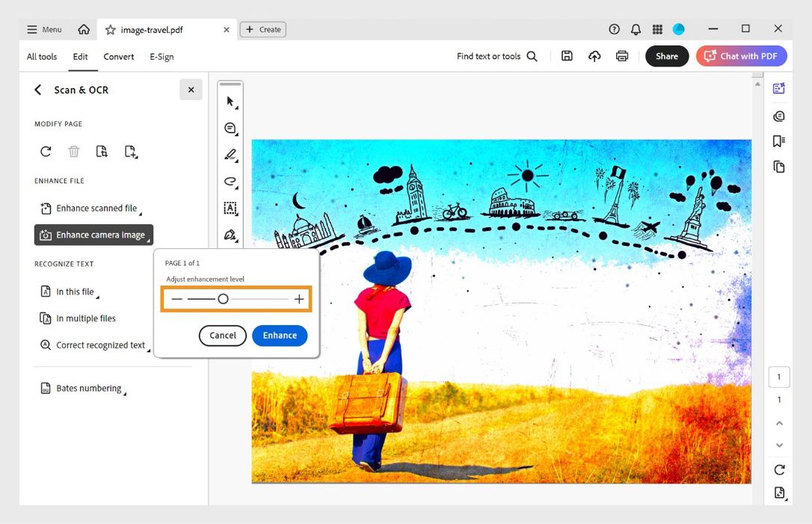The width and height of the screenshot is (812, 524).
Task: Switch to the Convert tab
Action: (118, 56)
